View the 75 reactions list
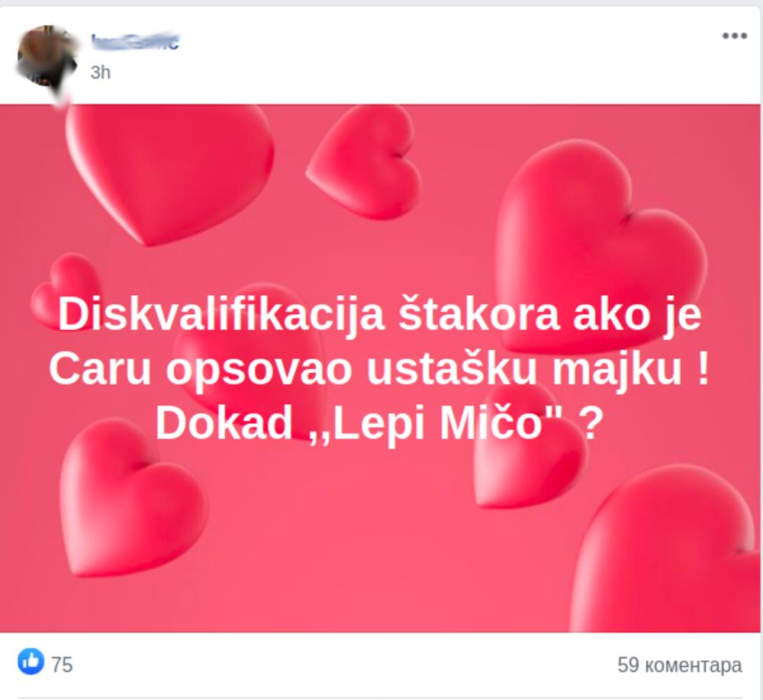Viewport: 763px width, 700px height. 62,665
